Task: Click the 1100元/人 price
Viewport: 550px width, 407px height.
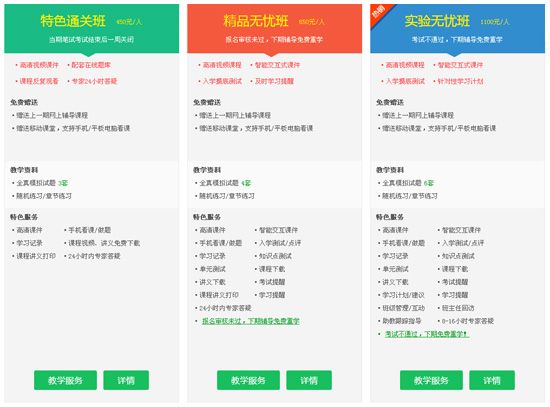Action: coord(495,22)
